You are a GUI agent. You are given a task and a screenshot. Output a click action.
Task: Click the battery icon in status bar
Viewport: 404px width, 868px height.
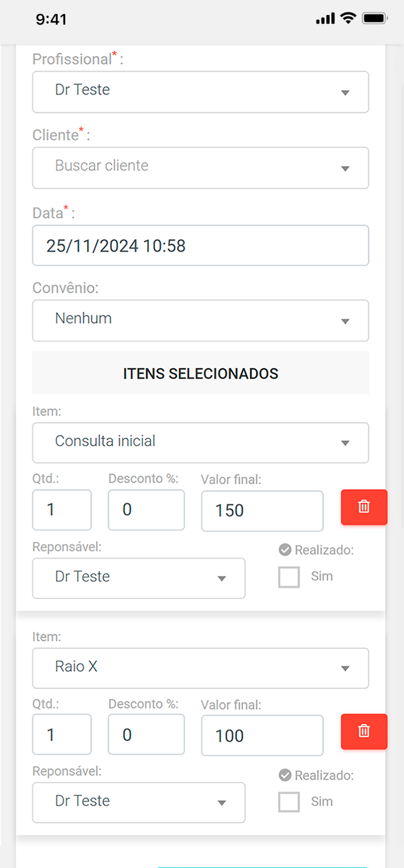pyautogui.click(x=375, y=19)
